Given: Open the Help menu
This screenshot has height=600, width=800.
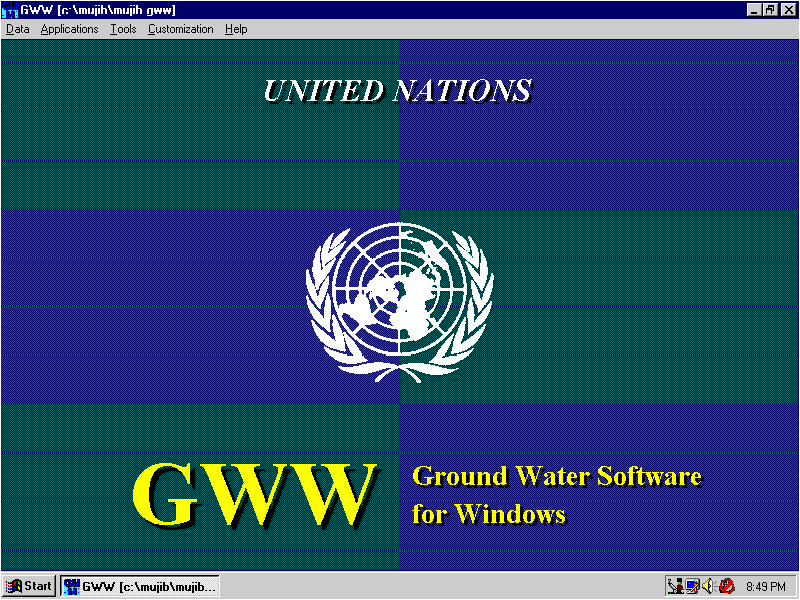Looking at the screenshot, I should 236,29.
